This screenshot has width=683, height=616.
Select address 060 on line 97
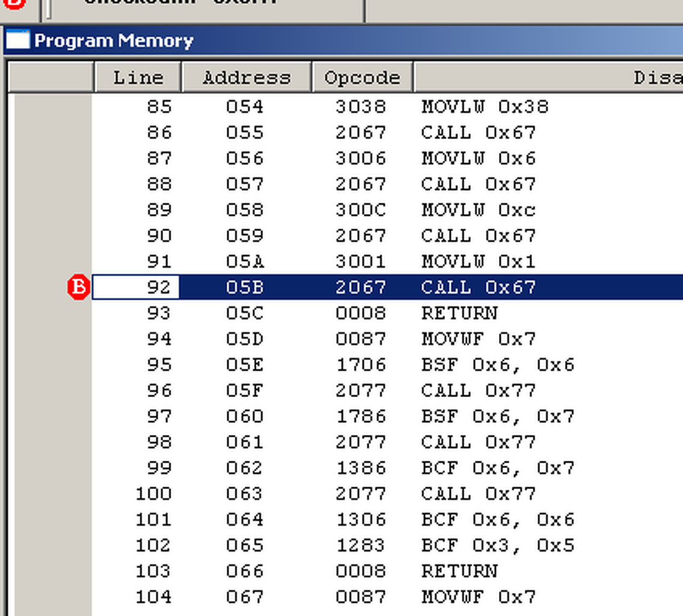click(245, 417)
